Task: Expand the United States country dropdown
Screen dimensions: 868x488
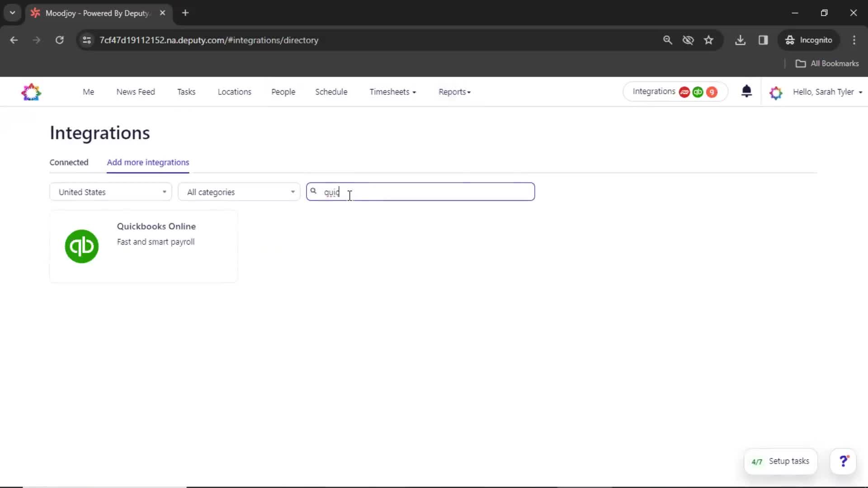Action: 111,192
